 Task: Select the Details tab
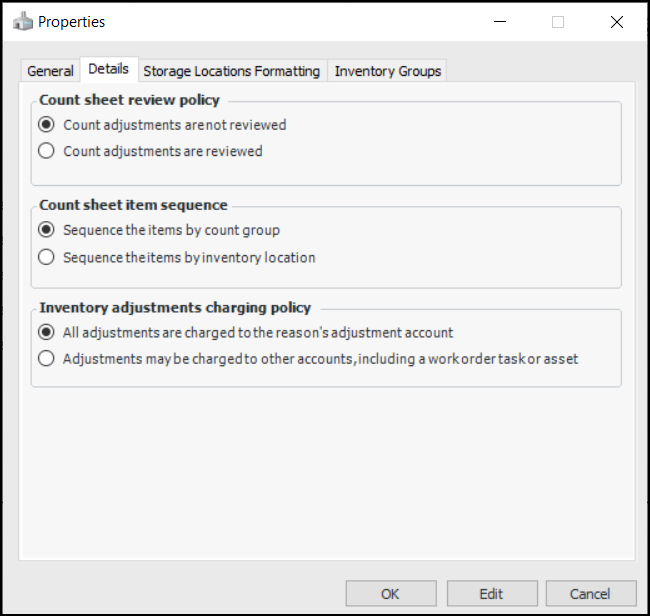108,69
